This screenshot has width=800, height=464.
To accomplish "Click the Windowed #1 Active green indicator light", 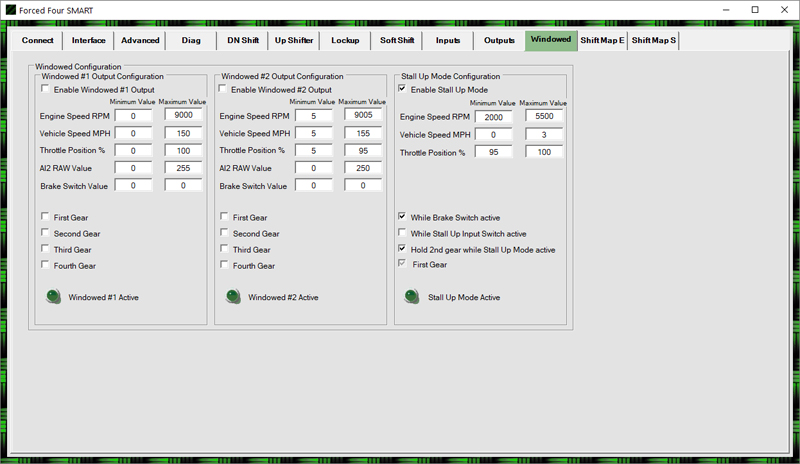I will 52,297.
